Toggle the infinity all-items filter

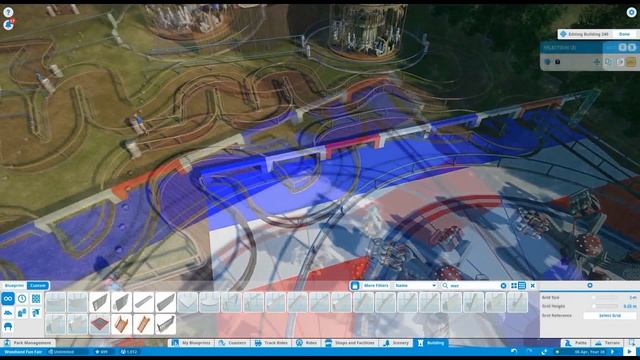pyautogui.click(x=8, y=298)
